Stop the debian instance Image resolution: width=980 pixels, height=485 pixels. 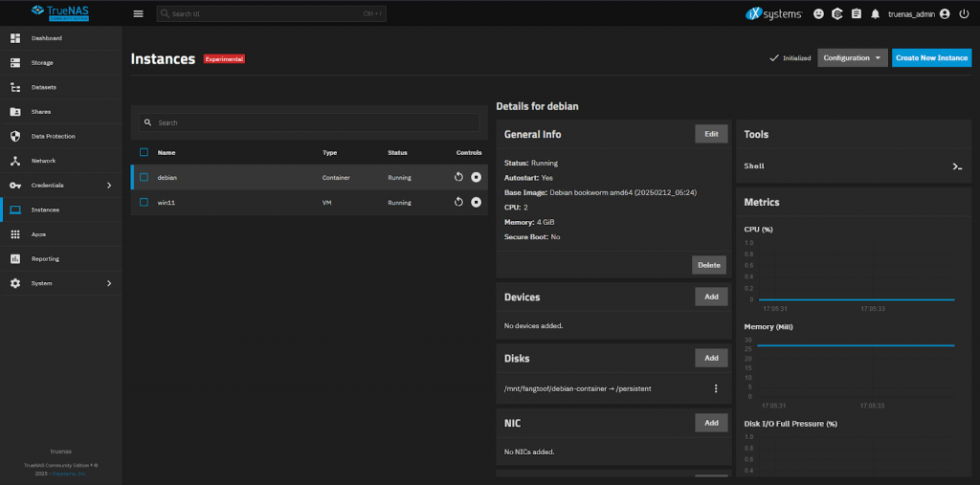click(477, 178)
